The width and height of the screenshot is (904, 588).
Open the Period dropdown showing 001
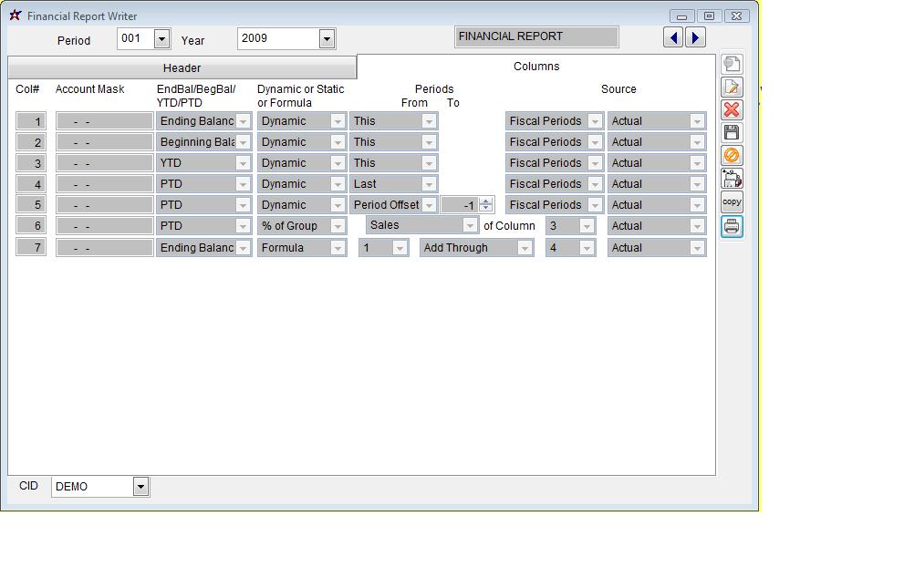pyautogui.click(x=161, y=38)
